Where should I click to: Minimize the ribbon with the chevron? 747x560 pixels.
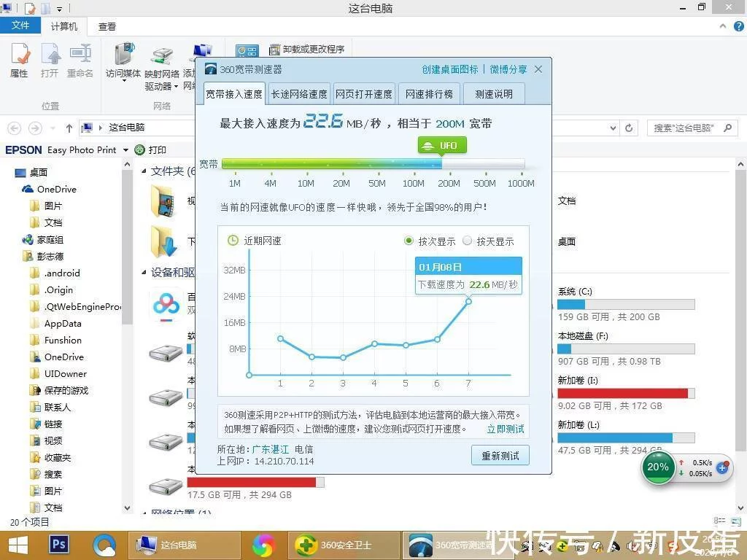723,27
